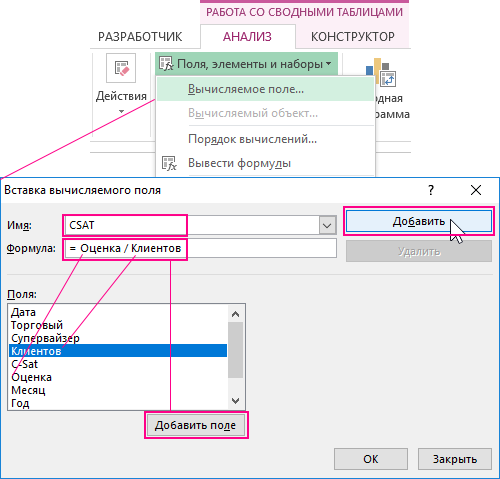The height and width of the screenshot is (479, 500).
Task: Click the dialog help question mark
Action: [x=431, y=190]
